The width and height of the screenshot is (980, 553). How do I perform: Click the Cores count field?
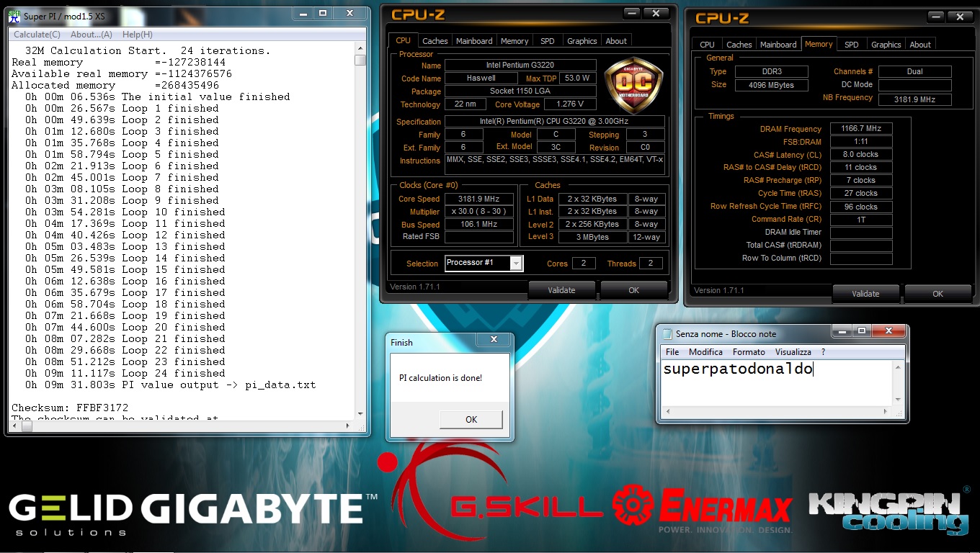[x=584, y=264]
